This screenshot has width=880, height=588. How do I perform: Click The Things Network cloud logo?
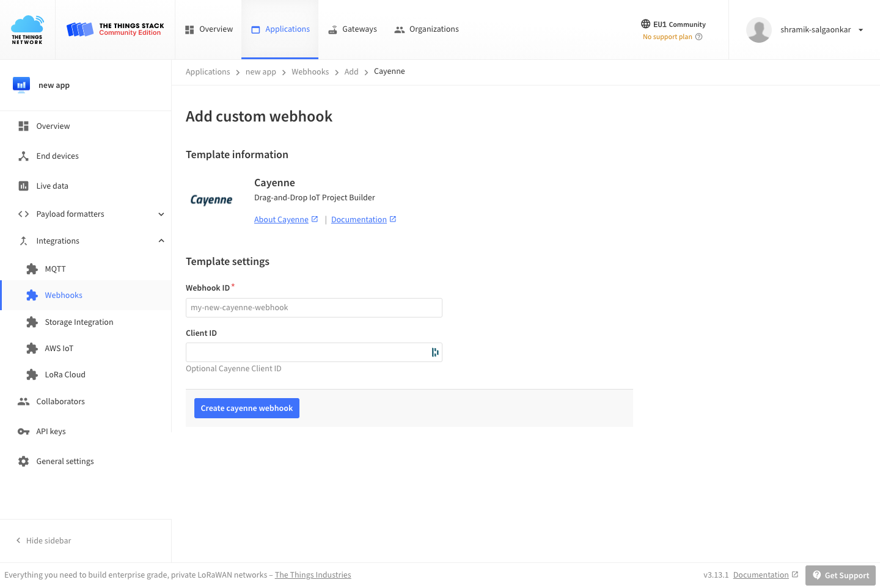28,29
